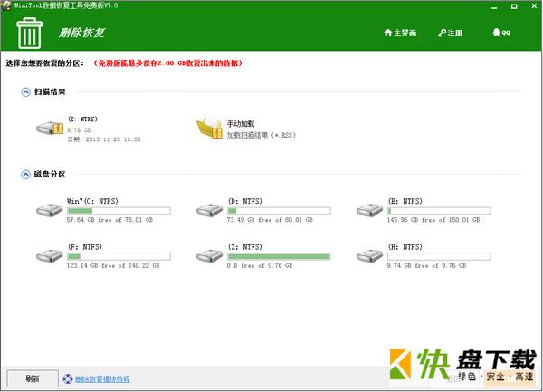Select Win7 (C: NTFS) drive icon
Image resolution: width=543 pixels, height=392 pixels.
pos(50,210)
